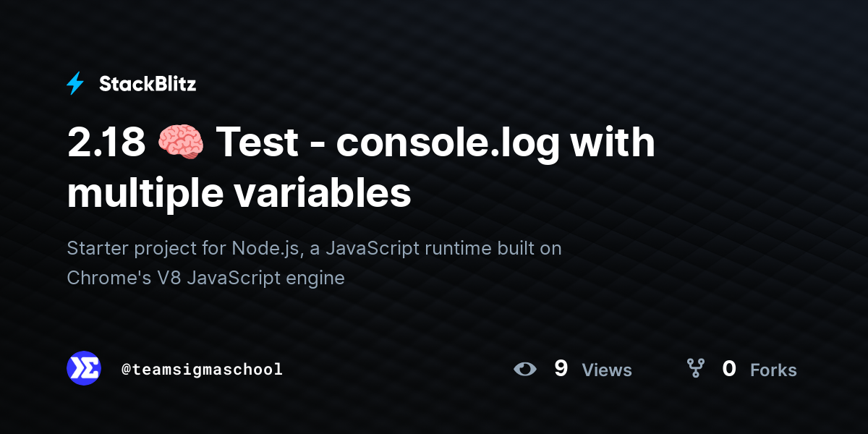The image size is (868, 434).
Task: Click the "2.18" number in the title
Action: point(106,142)
